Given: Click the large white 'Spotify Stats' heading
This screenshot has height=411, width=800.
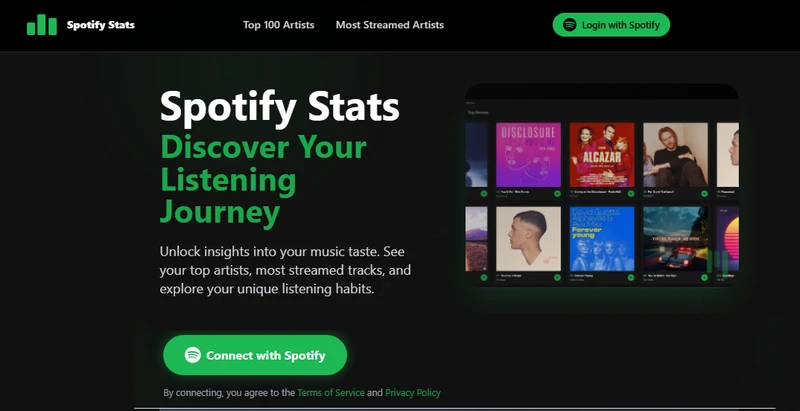Looking at the screenshot, I should (x=280, y=108).
